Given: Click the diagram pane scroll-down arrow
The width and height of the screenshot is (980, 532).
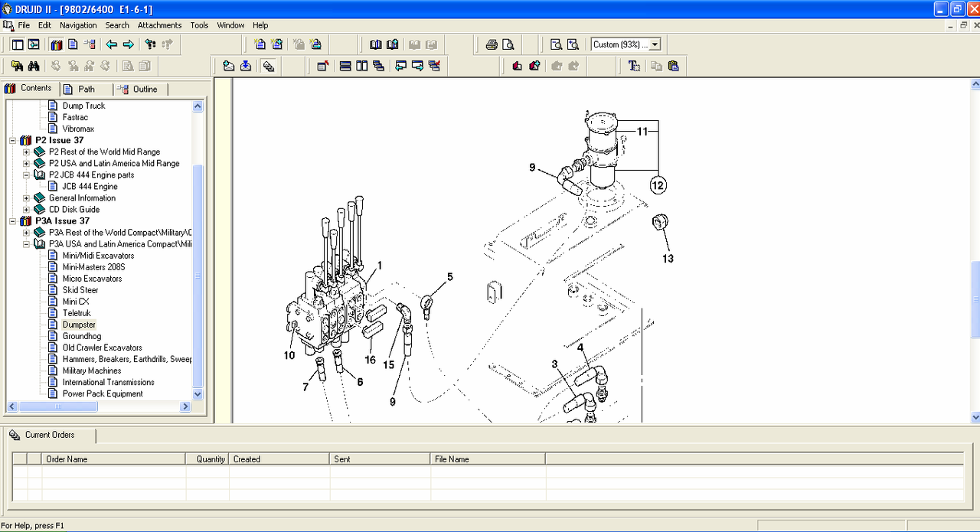Looking at the screenshot, I should coord(975,417).
